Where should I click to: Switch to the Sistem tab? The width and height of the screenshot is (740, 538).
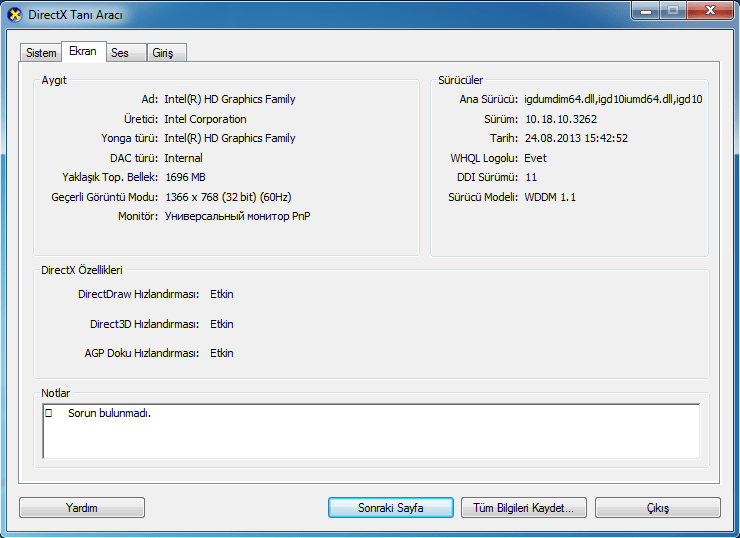(x=41, y=52)
